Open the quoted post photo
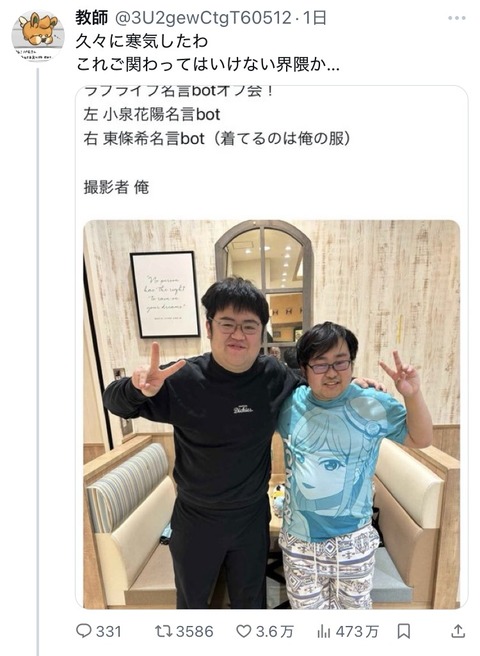The image size is (480, 656). (271, 414)
